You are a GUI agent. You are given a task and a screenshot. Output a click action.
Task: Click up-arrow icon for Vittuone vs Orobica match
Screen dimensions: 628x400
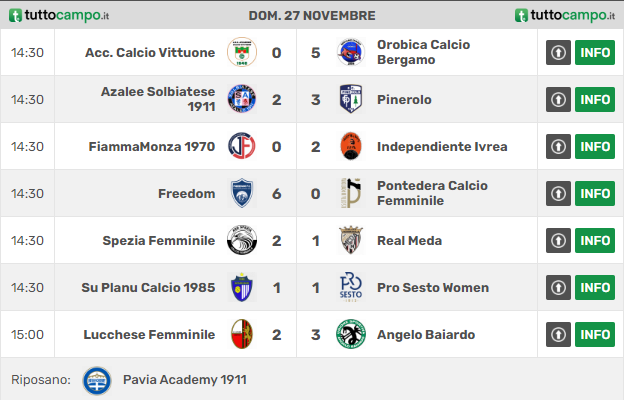point(558,52)
